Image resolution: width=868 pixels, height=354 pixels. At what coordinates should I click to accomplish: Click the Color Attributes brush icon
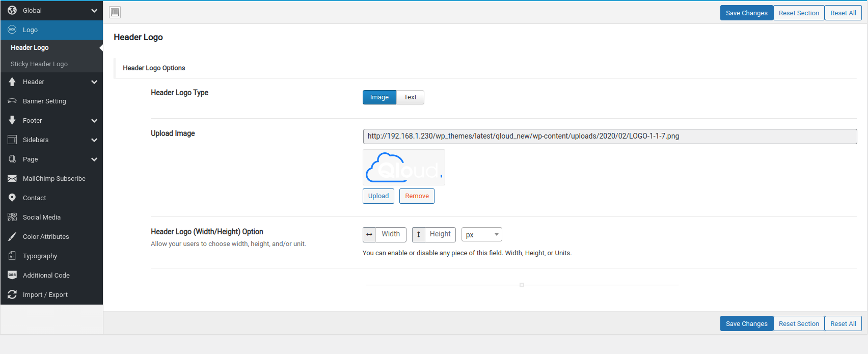pos(12,236)
